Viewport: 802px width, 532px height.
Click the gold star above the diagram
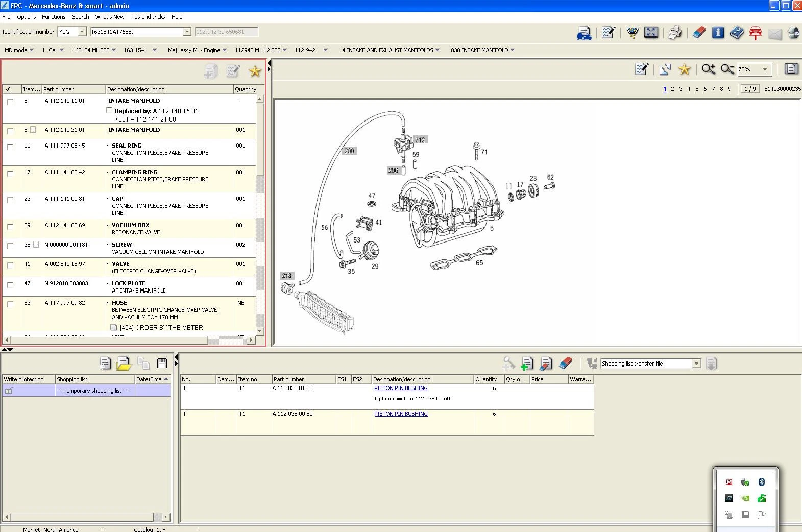tap(684, 69)
